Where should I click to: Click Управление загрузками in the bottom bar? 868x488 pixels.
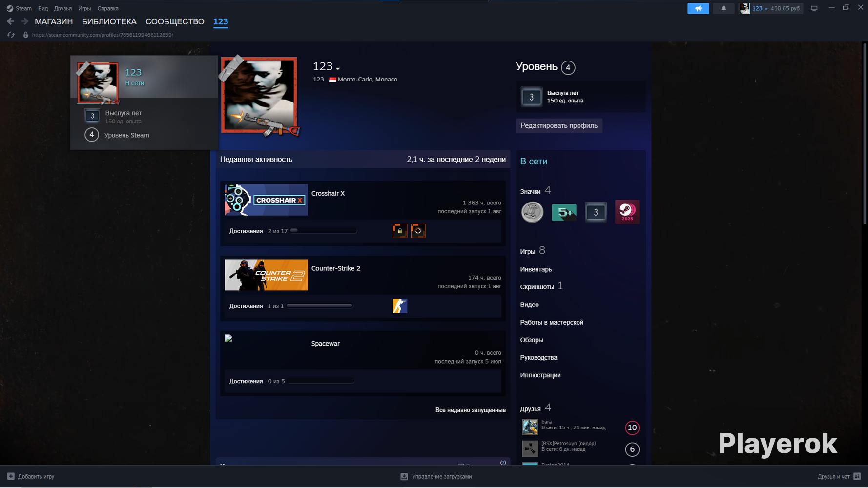point(442,477)
